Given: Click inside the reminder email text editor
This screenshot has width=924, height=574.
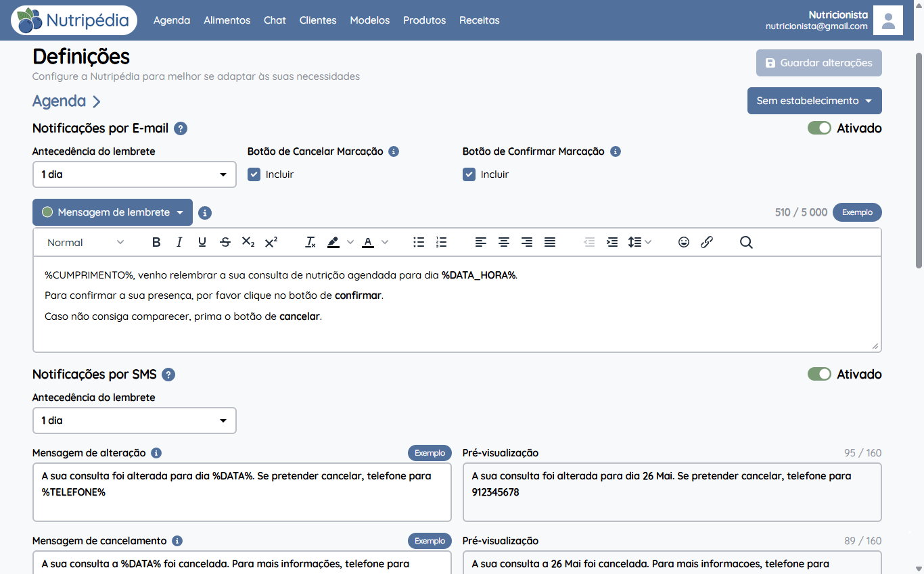Looking at the screenshot, I should pyautogui.click(x=457, y=304).
